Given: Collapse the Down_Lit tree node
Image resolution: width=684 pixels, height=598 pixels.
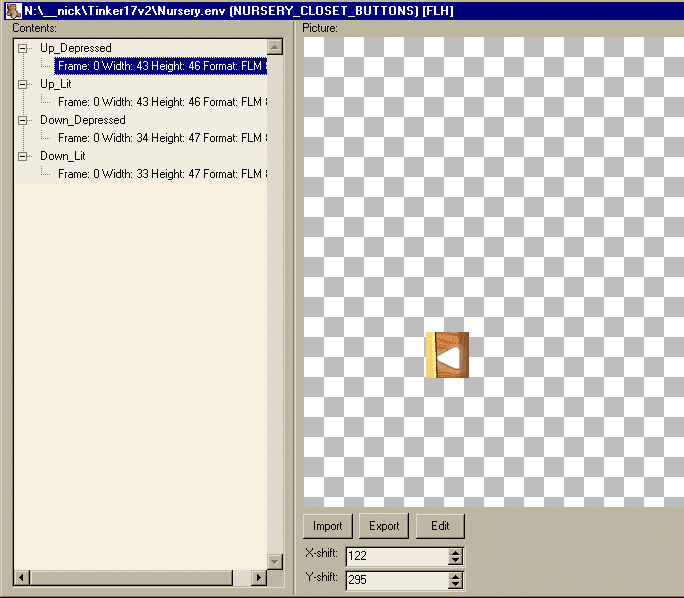Looking at the screenshot, I should (24, 156).
